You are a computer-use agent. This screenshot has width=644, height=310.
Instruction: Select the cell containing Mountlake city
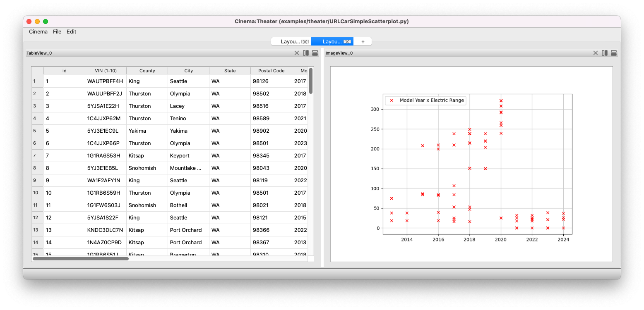click(x=188, y=168)
